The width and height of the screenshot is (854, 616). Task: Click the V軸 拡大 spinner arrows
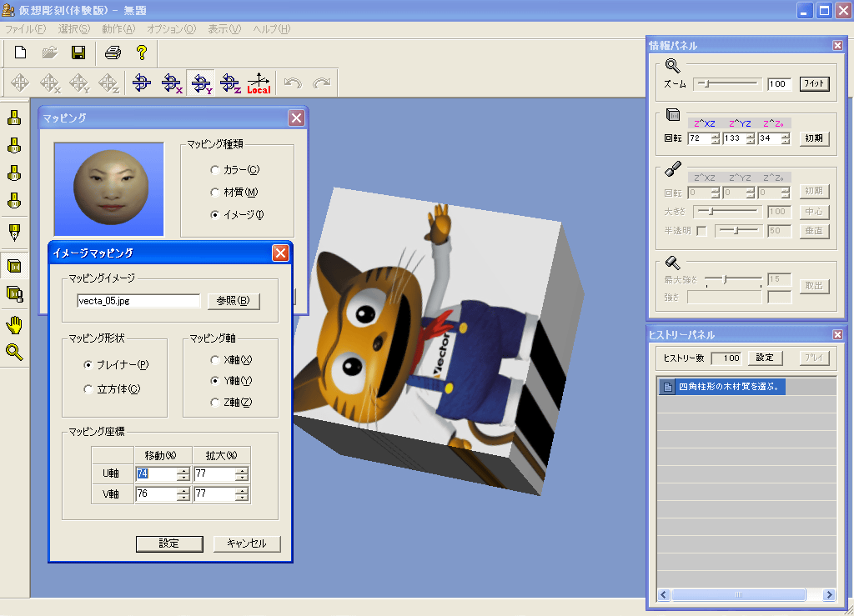(x=242, y=494)
